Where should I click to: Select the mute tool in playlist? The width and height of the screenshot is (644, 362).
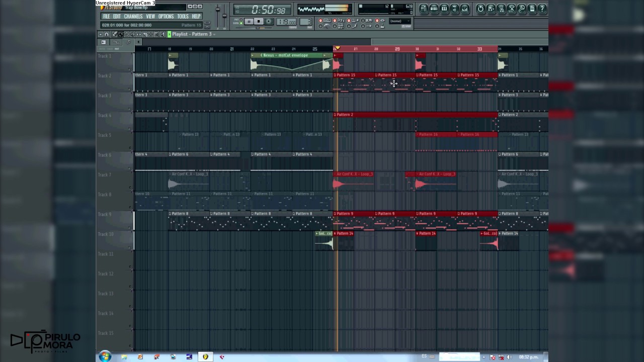click(x=133, y=34)
